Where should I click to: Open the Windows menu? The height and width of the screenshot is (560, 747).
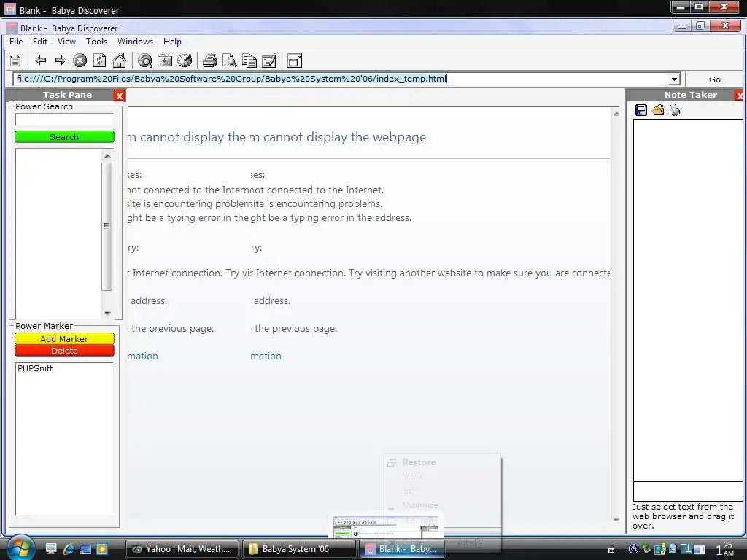(135, 42)
